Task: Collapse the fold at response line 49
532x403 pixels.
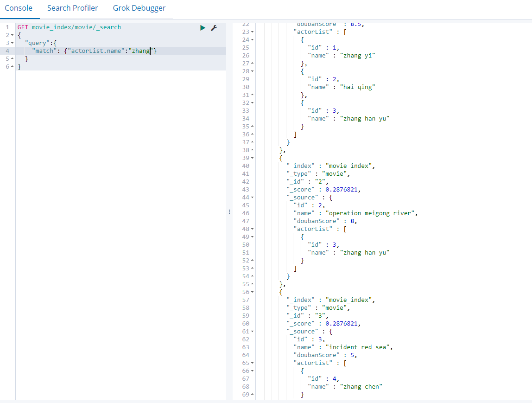Action: (253, 237)
